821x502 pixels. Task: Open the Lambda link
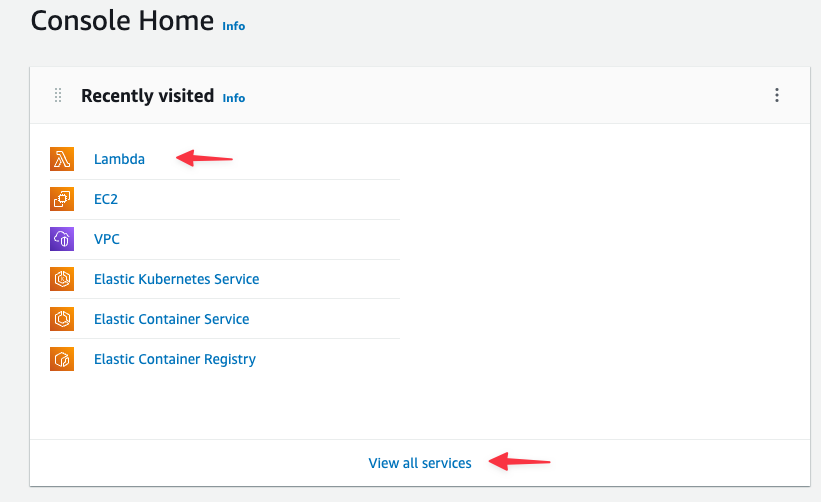(119, 159)
